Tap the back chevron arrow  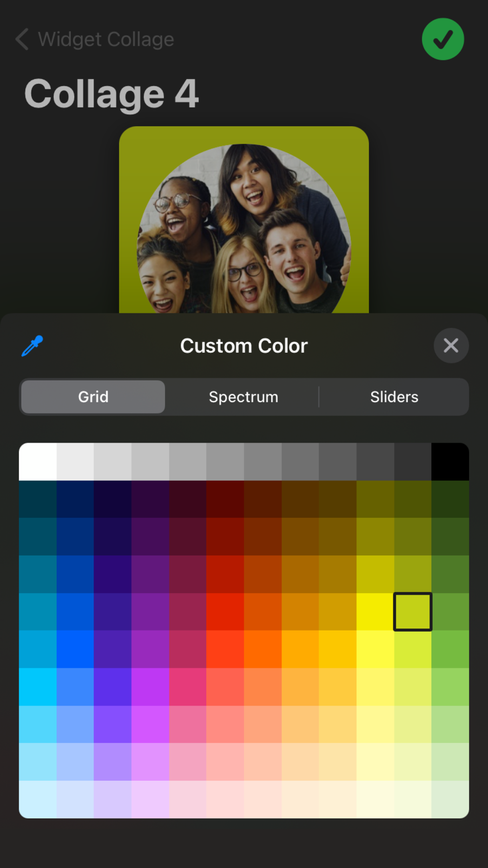point(22,39)
